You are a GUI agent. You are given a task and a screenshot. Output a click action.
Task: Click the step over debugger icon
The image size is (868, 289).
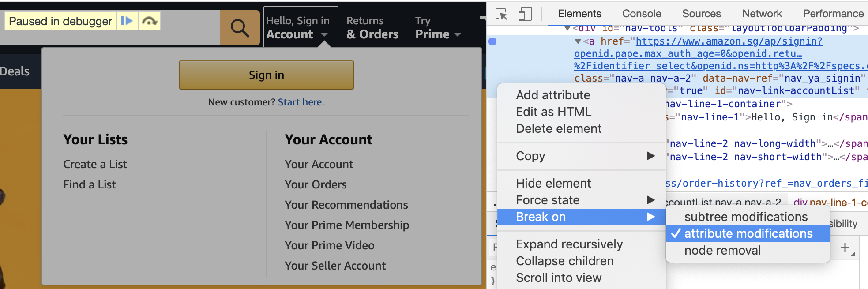point(150,21)
